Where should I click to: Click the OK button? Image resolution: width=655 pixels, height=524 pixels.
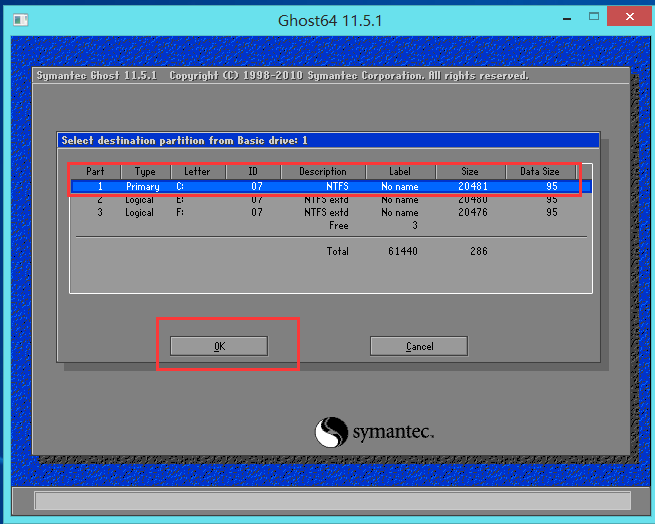click(219, 346)
